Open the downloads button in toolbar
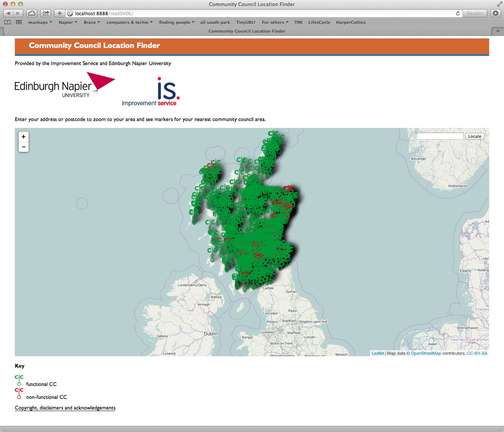This screenshot has height=432, width=504. point(495,13)
